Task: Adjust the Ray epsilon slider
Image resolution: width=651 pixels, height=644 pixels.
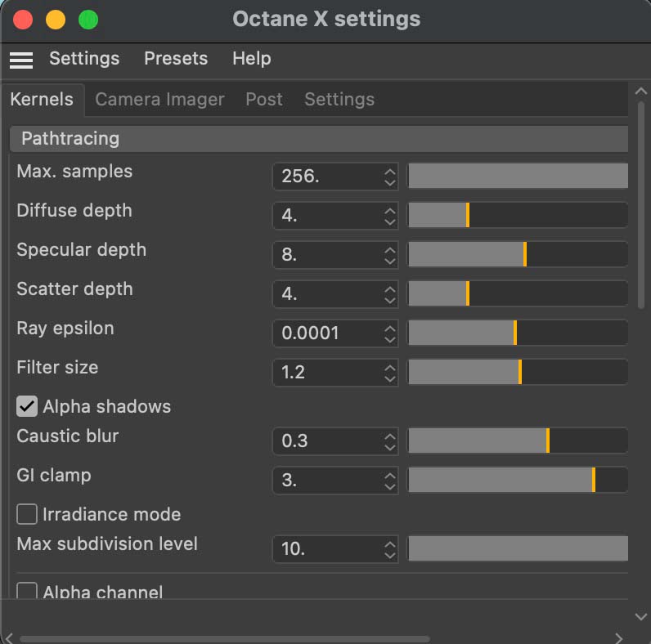Action: [x=518, y=333]
